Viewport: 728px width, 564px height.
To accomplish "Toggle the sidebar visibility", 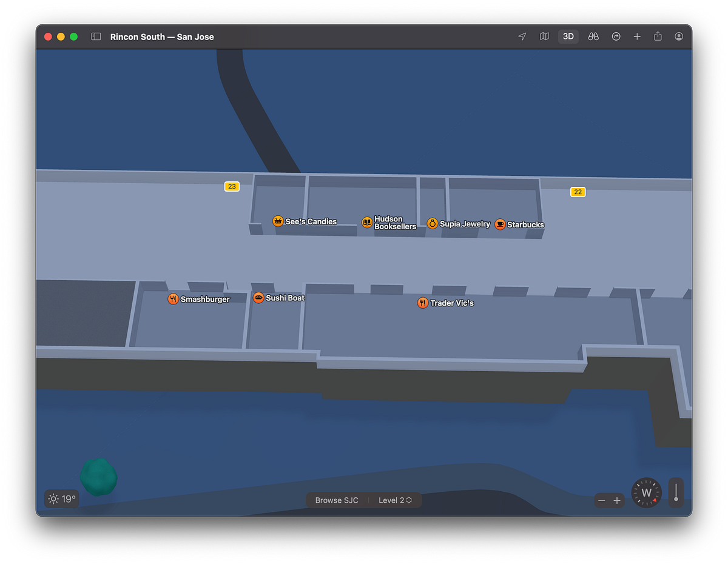I will tap(96, 36).
